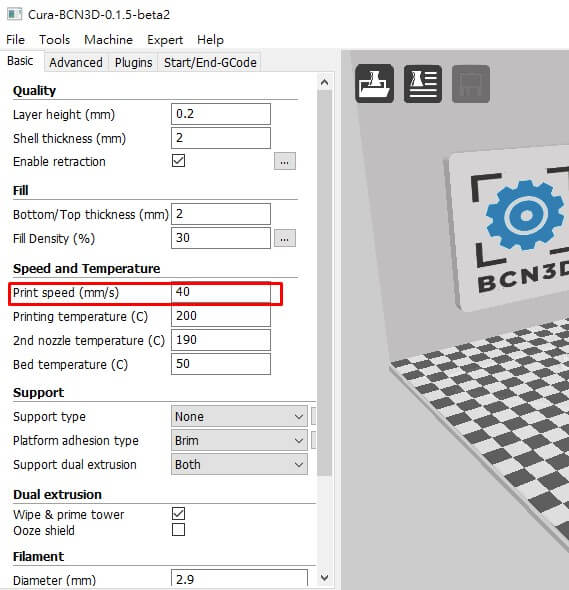Toggle the Enable retraction checkbox
569x590 pixels.
tap(178, 161)
